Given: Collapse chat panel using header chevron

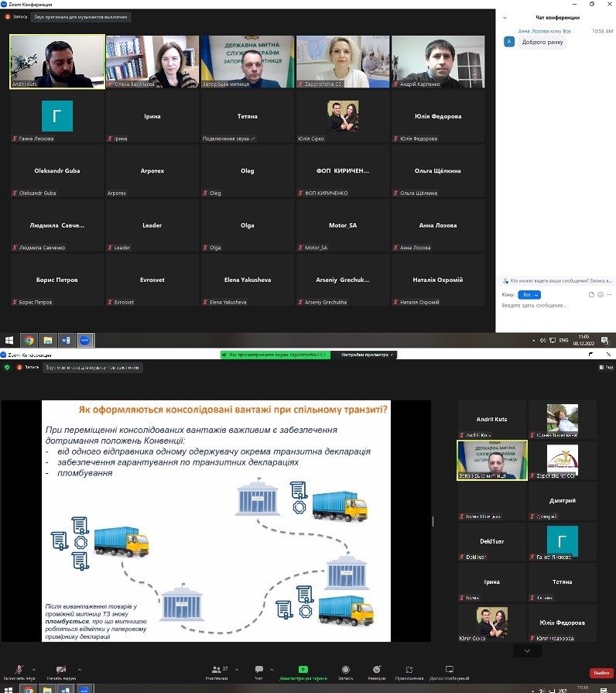Looking at the screenshot, I should click(x=505, y=16).
